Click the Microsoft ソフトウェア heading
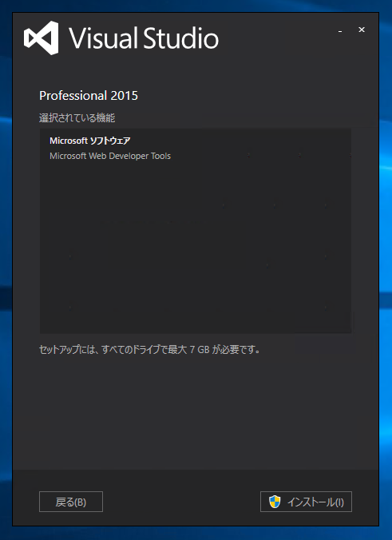The width and height of the screenshot is (392, 540). [x=90, y=141]
